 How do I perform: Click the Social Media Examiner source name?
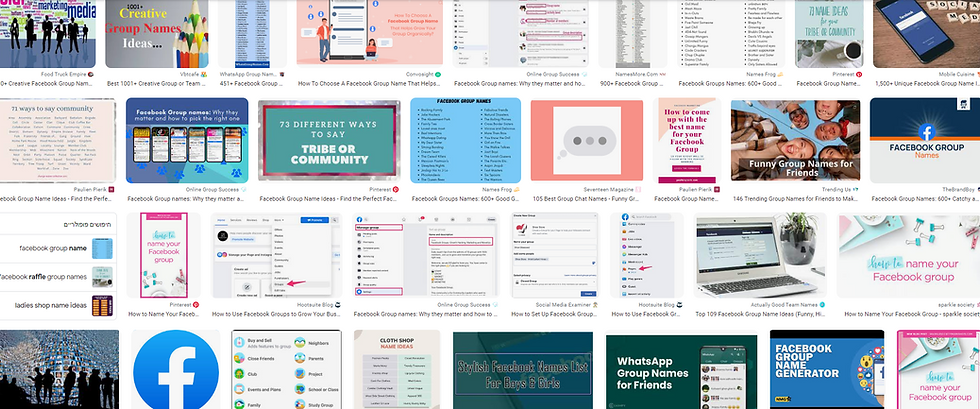point(564,305)
